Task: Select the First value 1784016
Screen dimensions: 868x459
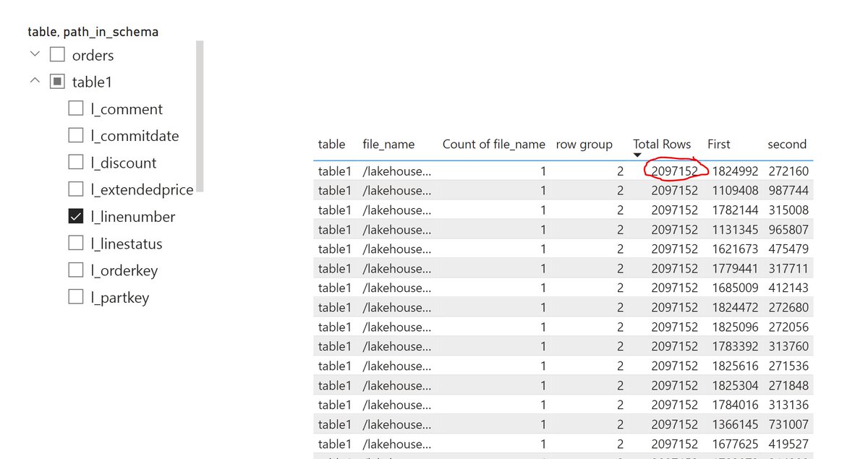Action: tap(735, 405)
